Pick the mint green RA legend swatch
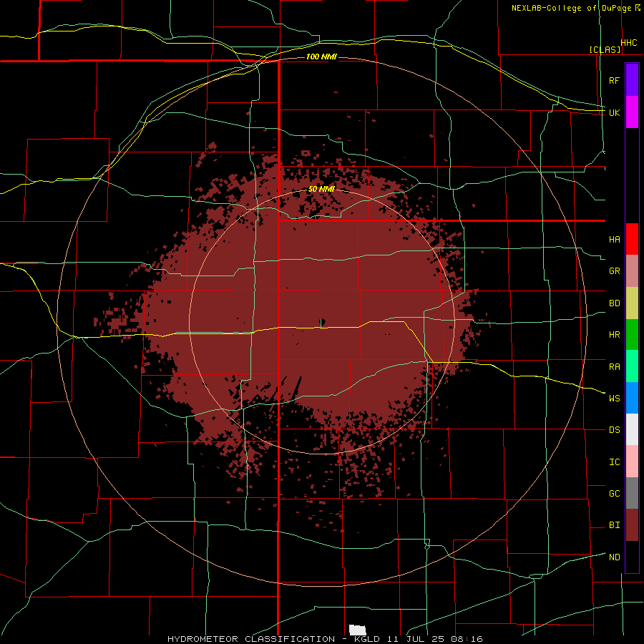 point(632,366)
